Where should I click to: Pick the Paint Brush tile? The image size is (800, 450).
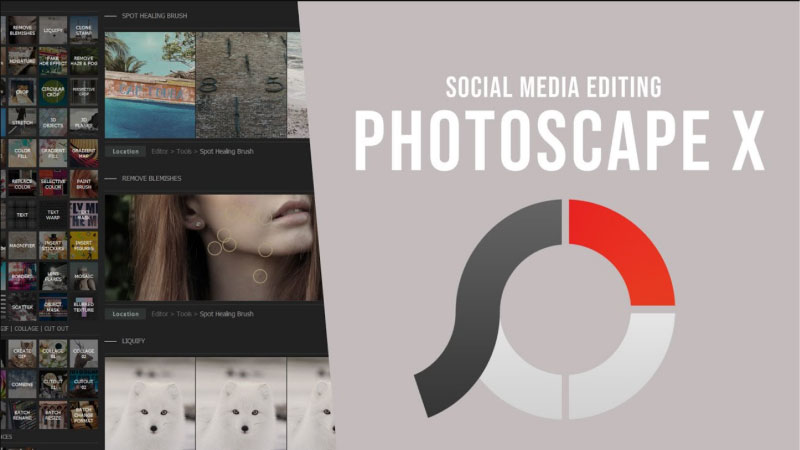84,184
